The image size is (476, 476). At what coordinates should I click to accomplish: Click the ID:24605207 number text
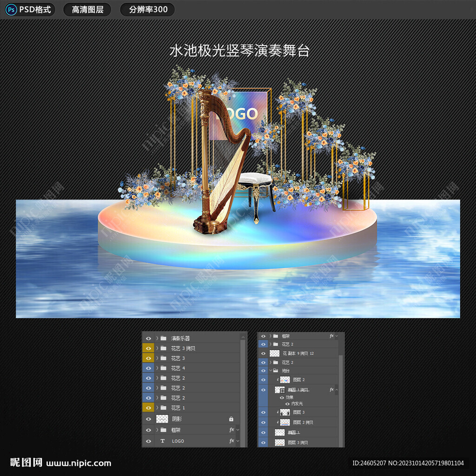click(x=369, y=463)
